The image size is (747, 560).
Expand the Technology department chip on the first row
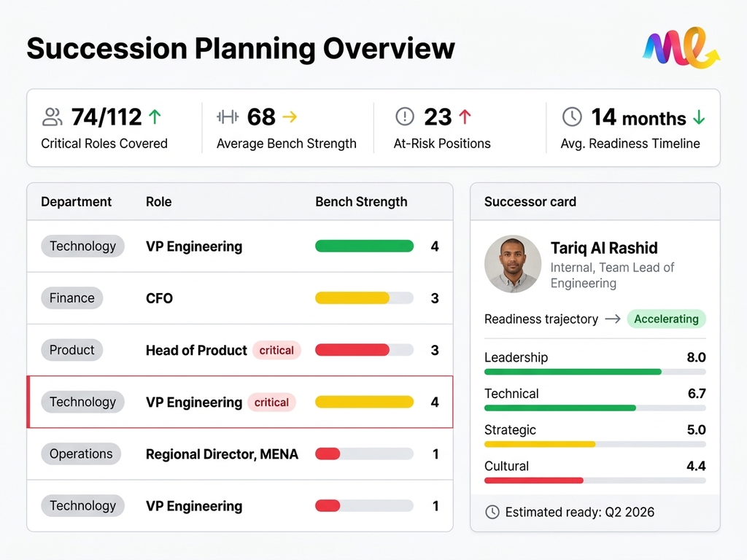(x=82, y=246)
